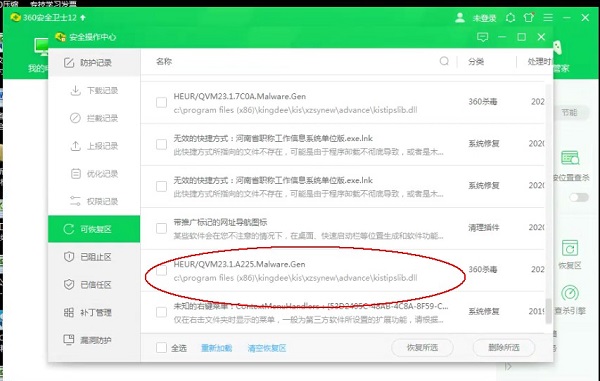Click the blocked circle icon beside 拦截记录
The image size is (600, 381).
[75, 118]
